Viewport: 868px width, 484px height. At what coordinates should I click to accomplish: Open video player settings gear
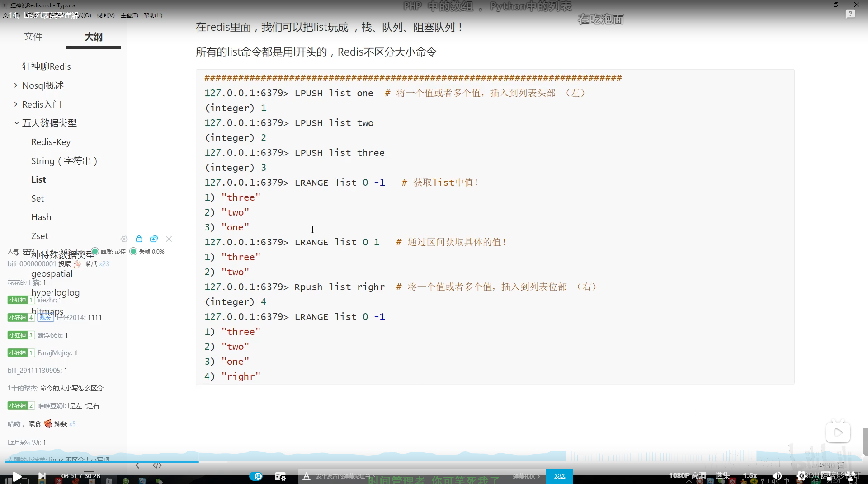point(801,476)
